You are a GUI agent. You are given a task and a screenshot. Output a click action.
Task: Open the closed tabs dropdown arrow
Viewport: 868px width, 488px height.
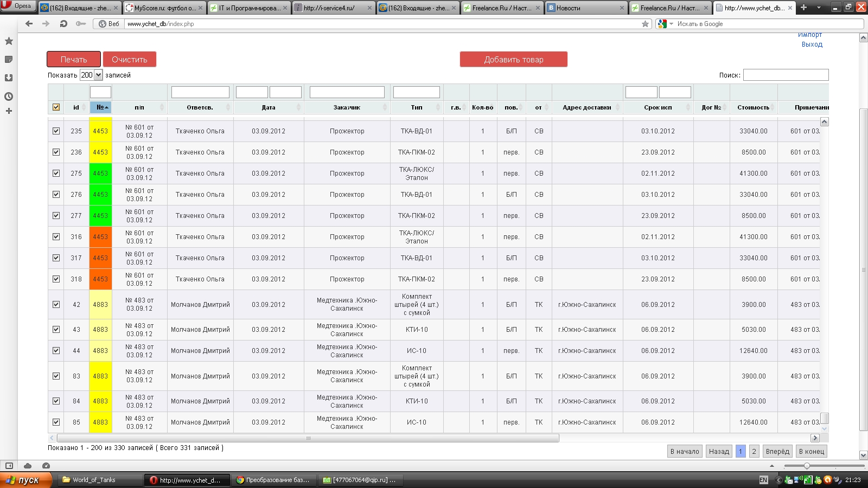click(x=819, y=8)
